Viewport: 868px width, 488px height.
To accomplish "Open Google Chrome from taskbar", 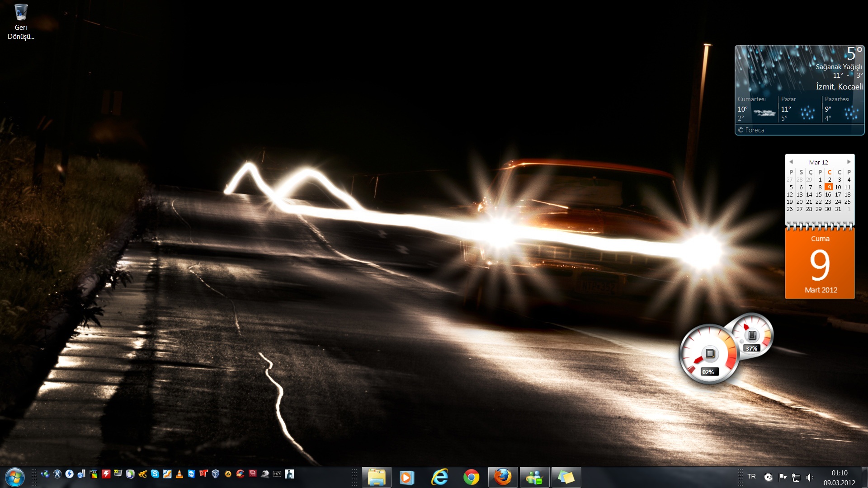I will 471,477.
